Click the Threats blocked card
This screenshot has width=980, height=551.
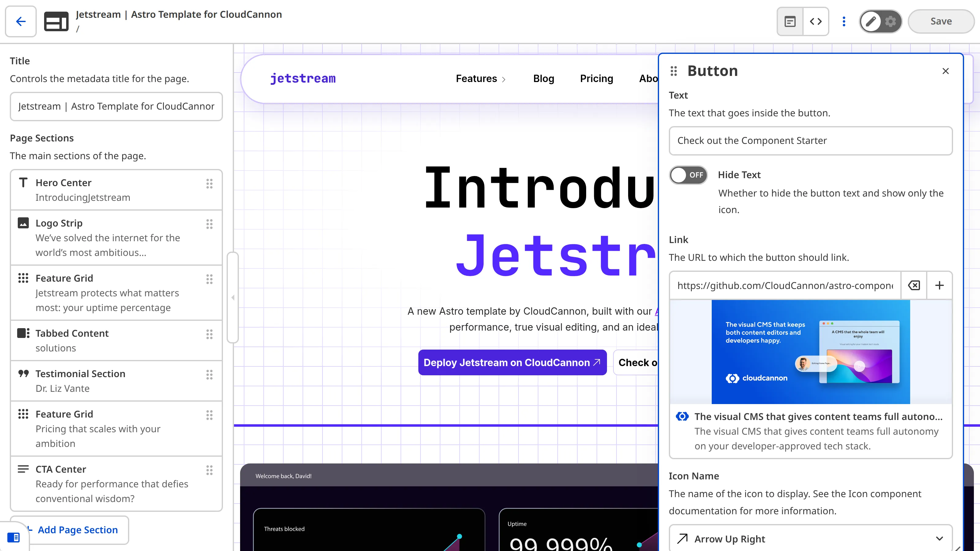tap(369, 530)
